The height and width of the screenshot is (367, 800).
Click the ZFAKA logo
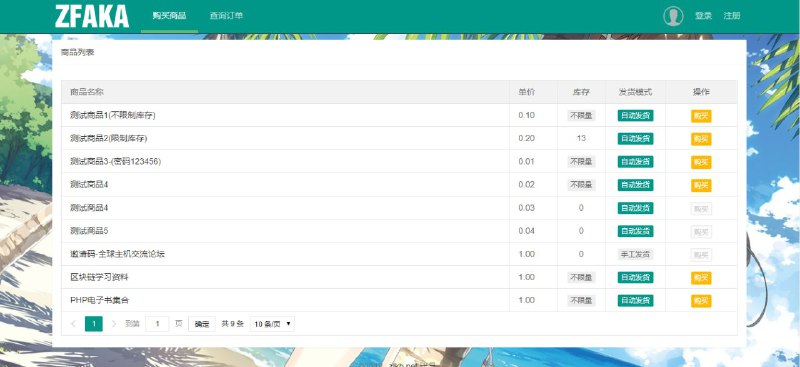(x=92, y=16)
